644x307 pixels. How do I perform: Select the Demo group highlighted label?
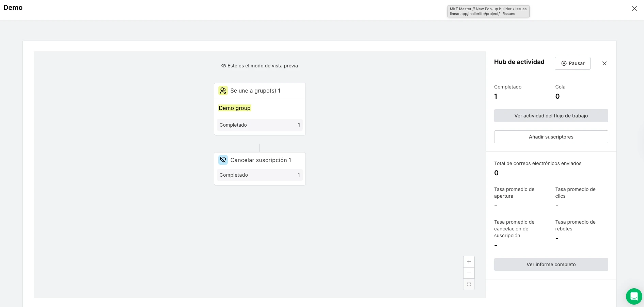(x=235, y=108)
